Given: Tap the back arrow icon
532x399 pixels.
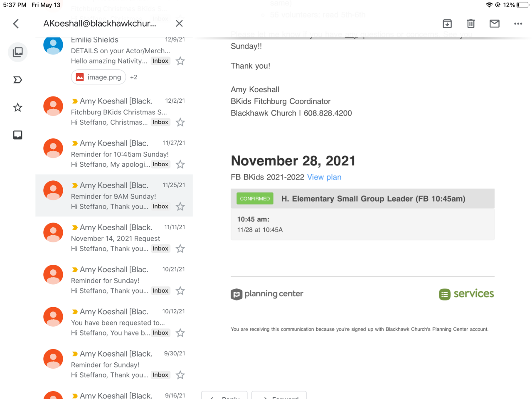Looking at the screenshot, I should click(x=16, y=24).
